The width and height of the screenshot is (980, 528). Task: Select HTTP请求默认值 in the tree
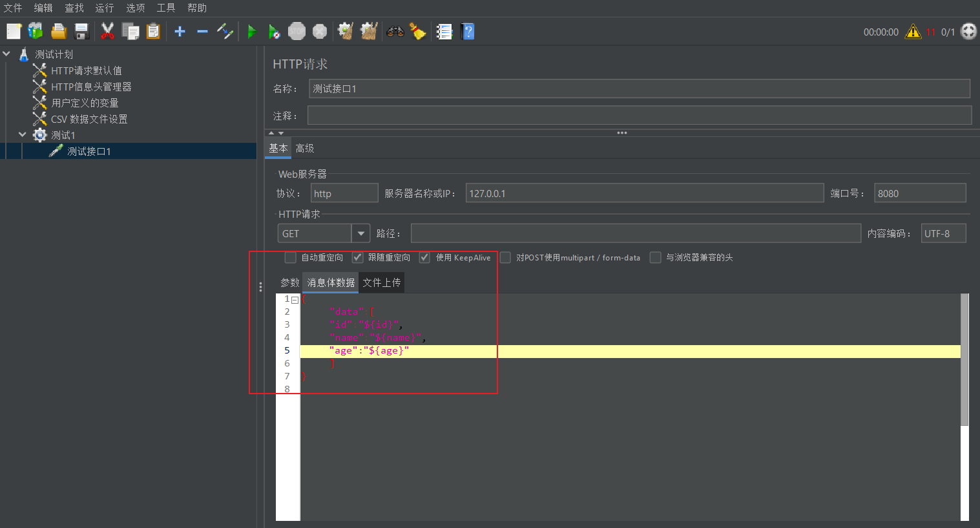[87, 70]
